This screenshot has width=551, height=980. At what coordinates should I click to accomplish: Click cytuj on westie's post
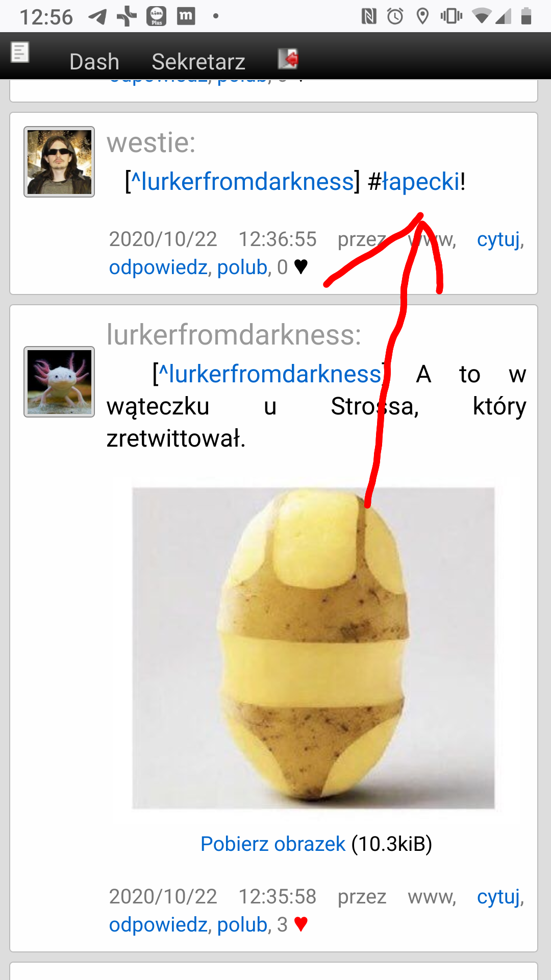[498, 239]
